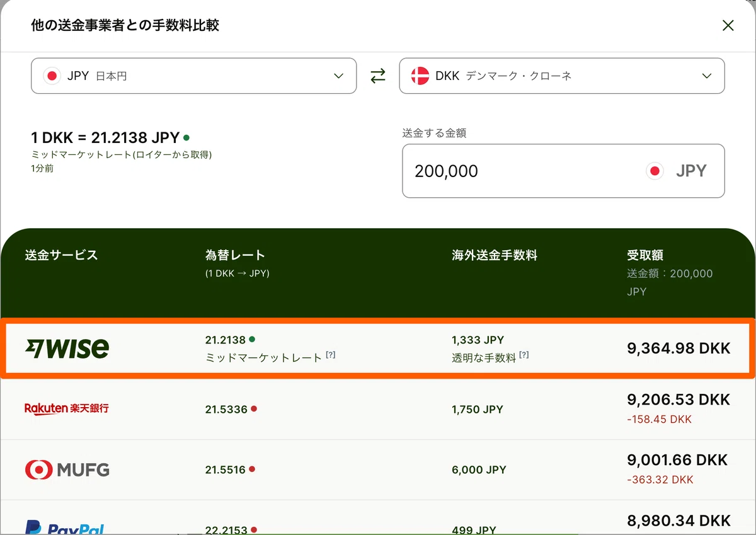Click the Wise logo

tap(67, 347)
